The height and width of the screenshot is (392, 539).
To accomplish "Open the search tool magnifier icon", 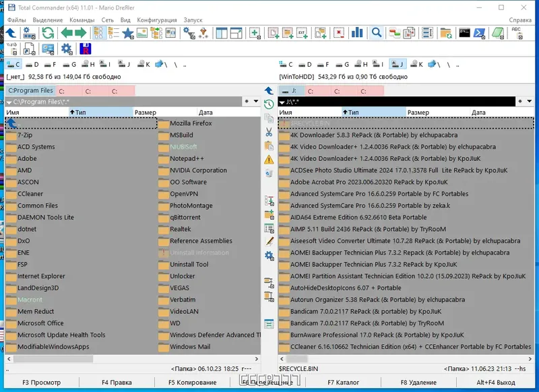I will tap(378, 32).
